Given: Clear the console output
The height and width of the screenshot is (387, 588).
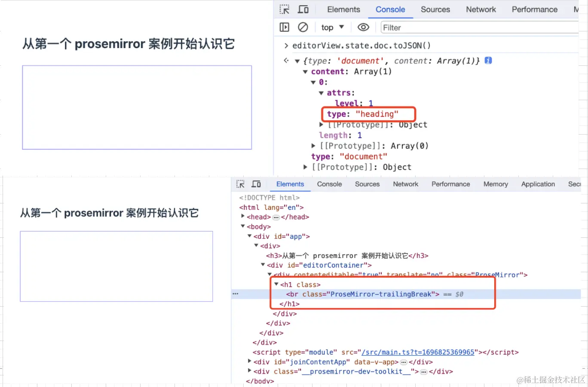Looking at the screenshot, I should pos(303,27).
